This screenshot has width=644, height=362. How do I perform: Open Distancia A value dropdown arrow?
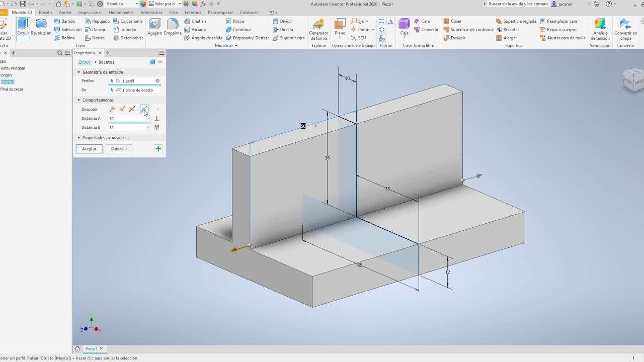coord(148,119)
